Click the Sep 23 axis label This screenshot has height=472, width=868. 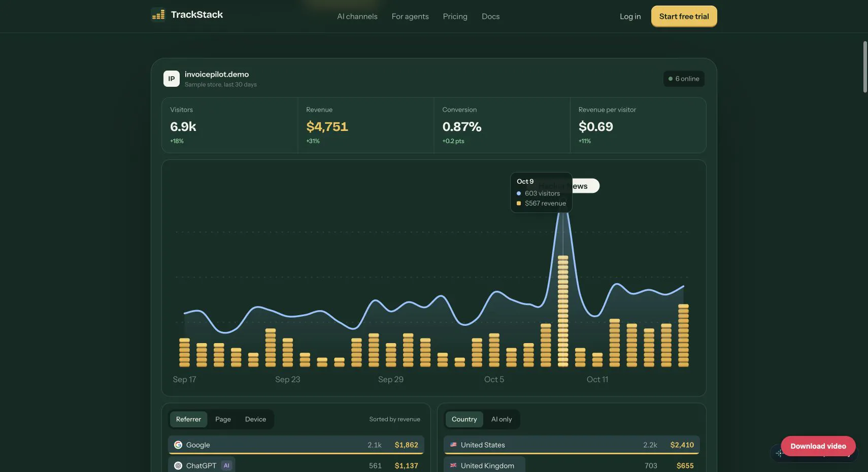287,379
